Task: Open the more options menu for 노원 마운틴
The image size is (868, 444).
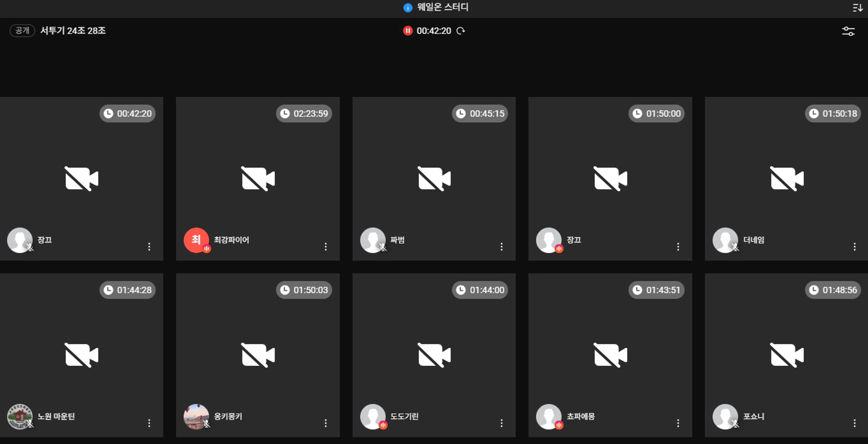Action: [149, 423]
